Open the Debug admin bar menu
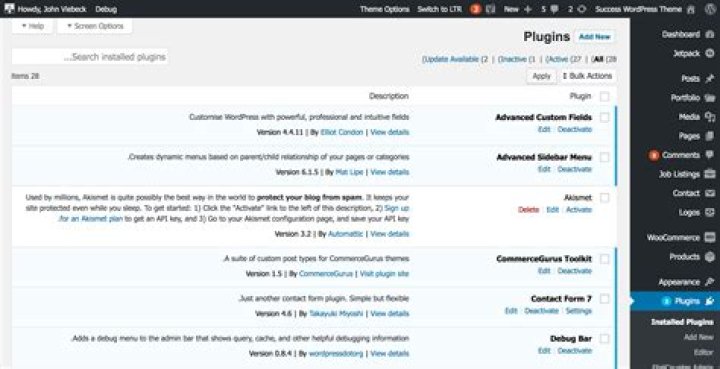The height and width of the screenshot is (369, 720). point(106,9)
